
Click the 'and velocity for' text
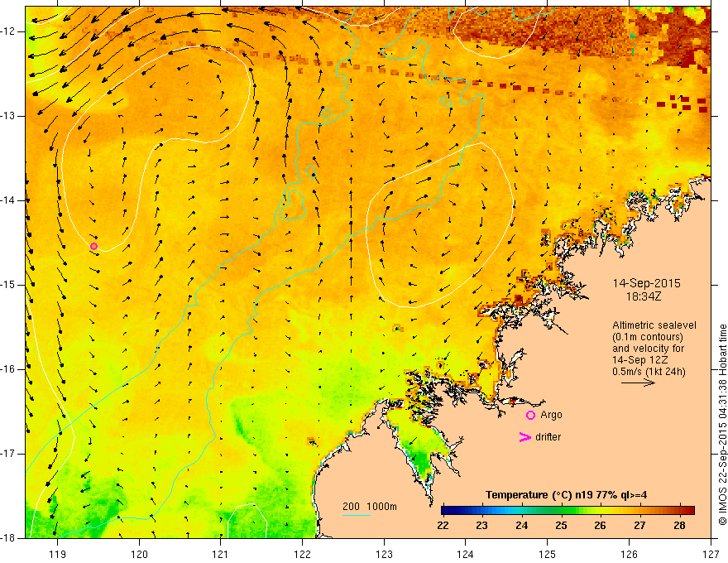point(648,349)
